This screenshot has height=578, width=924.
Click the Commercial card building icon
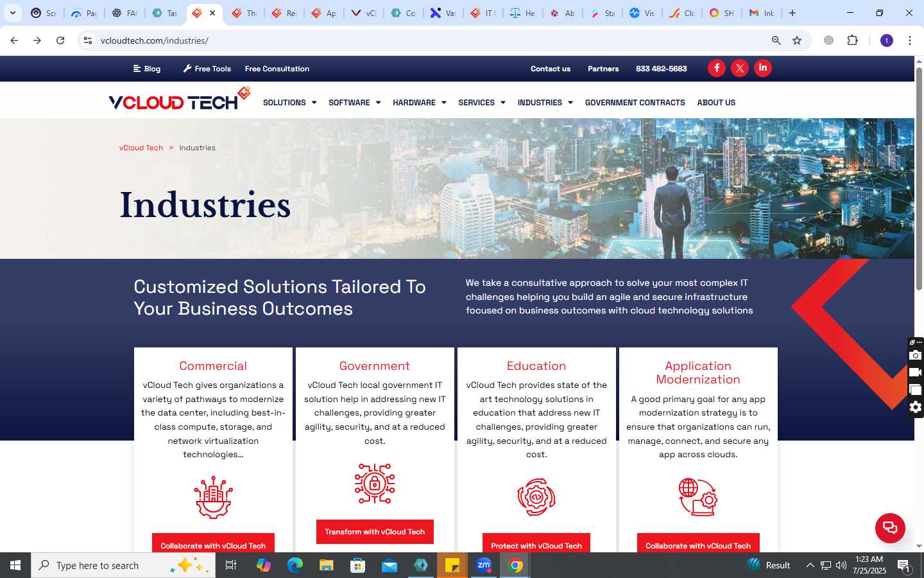(x=213, y=498)
